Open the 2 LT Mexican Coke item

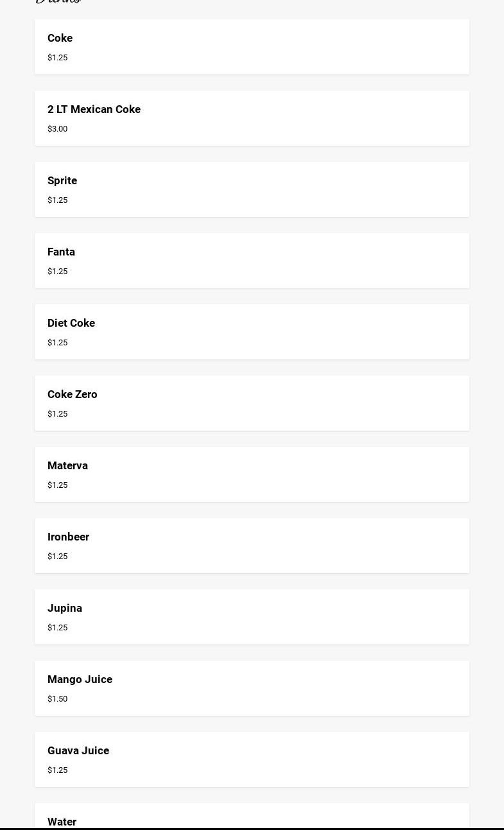coord(94,110)
